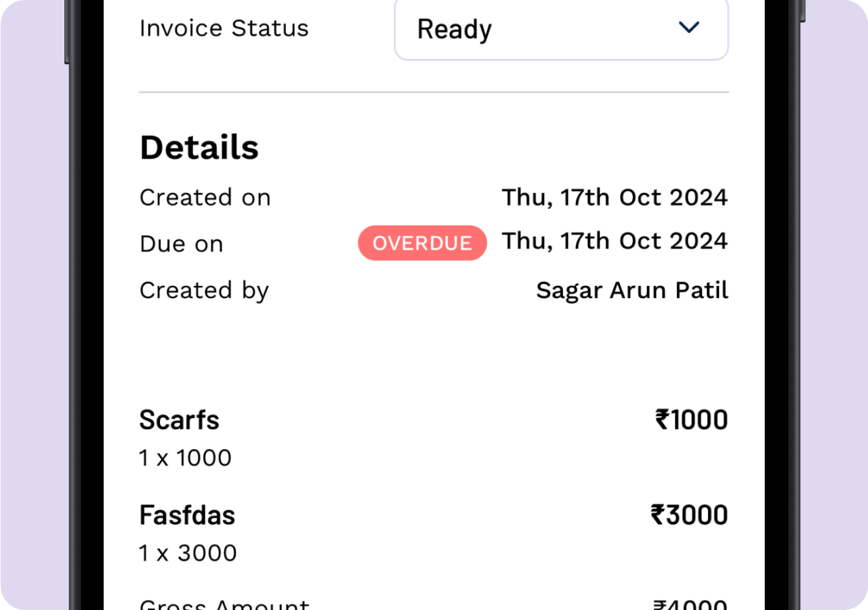Select the Details section heading

pyautogui.click(x=199, y=146)
